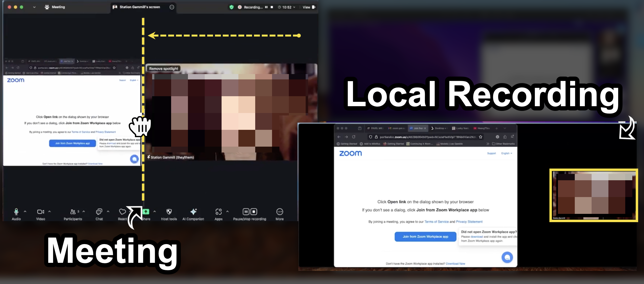This screenshot has height=284, width=644.
Task: Stop recording from the top bar
Action: 272,7
